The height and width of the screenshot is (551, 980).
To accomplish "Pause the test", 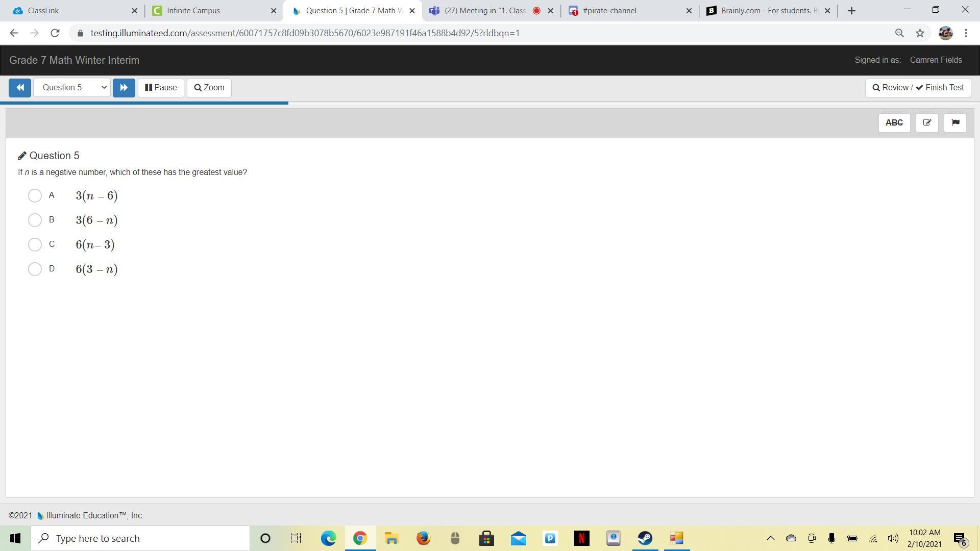I will [161, 88].
